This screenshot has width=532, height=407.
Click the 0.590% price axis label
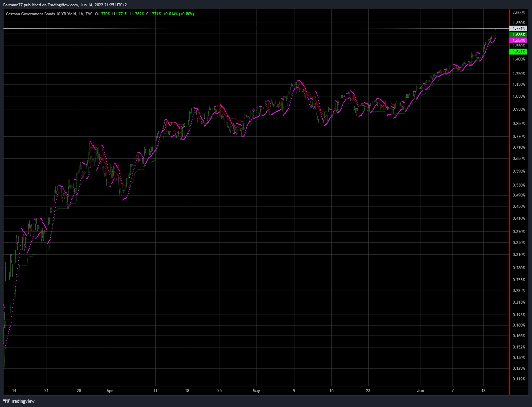(519, 171)
